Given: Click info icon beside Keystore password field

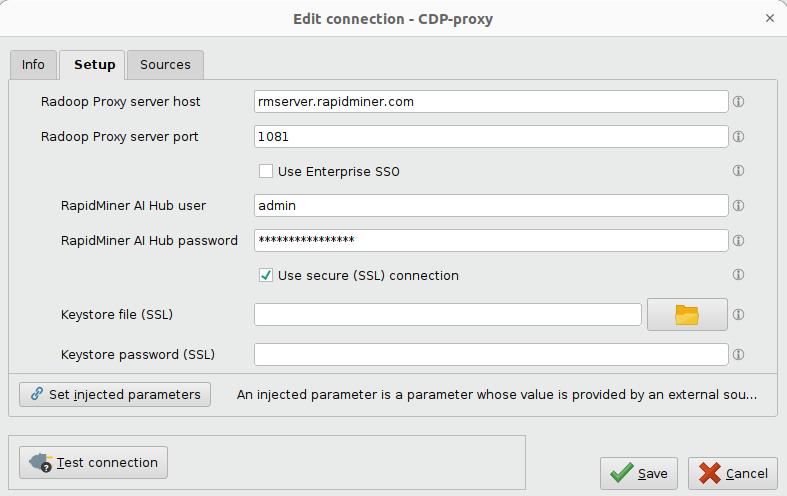Looking at the screenshot, I should pyautogui.click(x=739, y=354).
